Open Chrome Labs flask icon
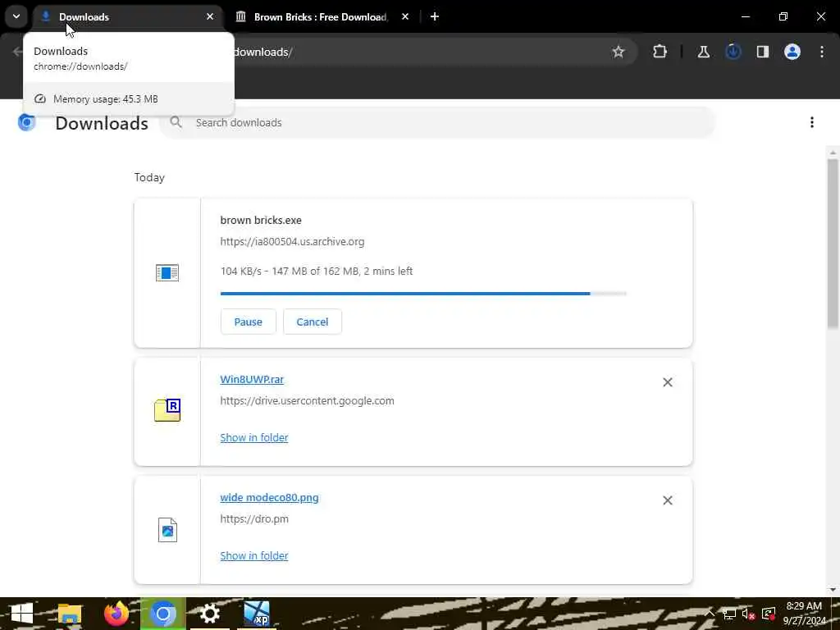The image size is (840, 630). pyautogui.click(x=703, y=52)
